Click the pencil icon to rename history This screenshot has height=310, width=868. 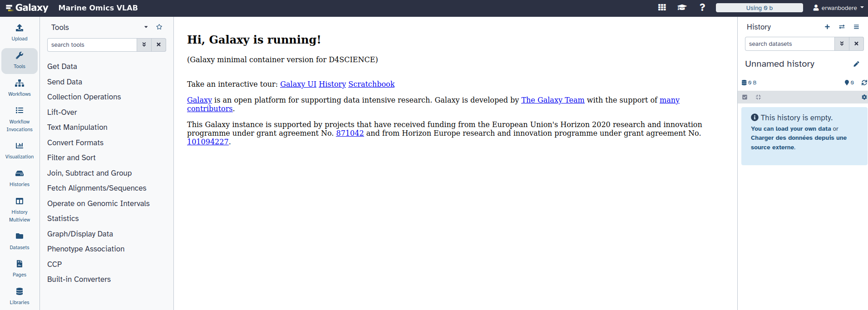tap(856, 64)
